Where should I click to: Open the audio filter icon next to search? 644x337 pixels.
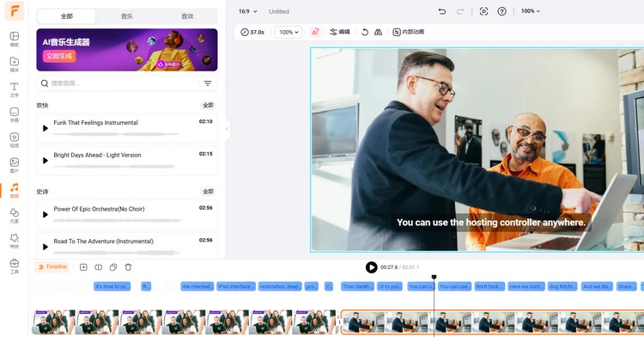click(x=208, y=83)
